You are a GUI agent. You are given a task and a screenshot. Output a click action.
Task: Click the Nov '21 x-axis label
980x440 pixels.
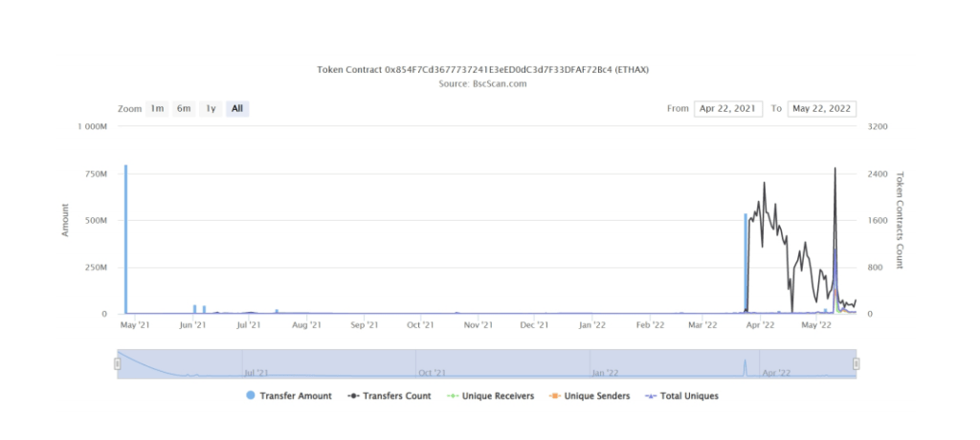click(x=479, y=325)
